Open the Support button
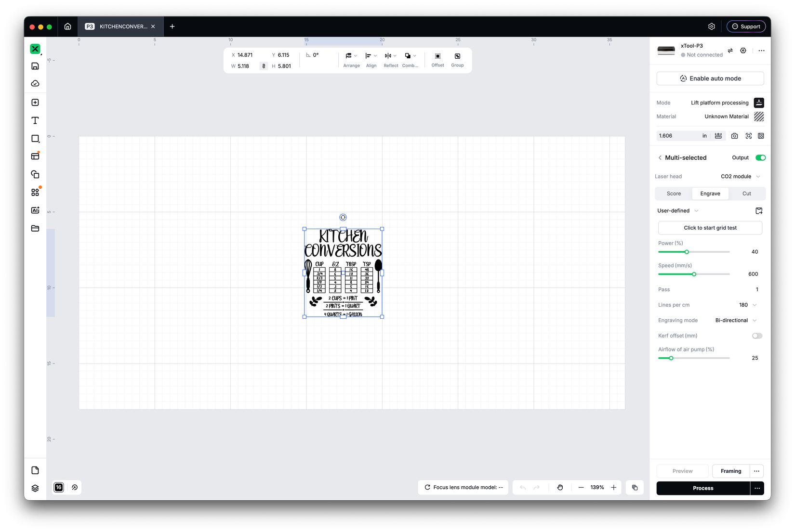Screen dimensions: 795x532 tap(746, 26)
